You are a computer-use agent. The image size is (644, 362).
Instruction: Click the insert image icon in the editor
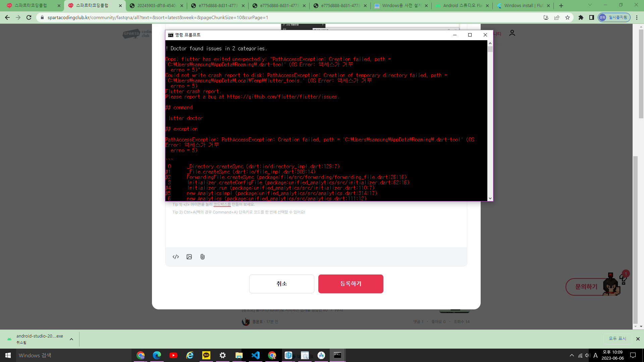coord(189,257)
